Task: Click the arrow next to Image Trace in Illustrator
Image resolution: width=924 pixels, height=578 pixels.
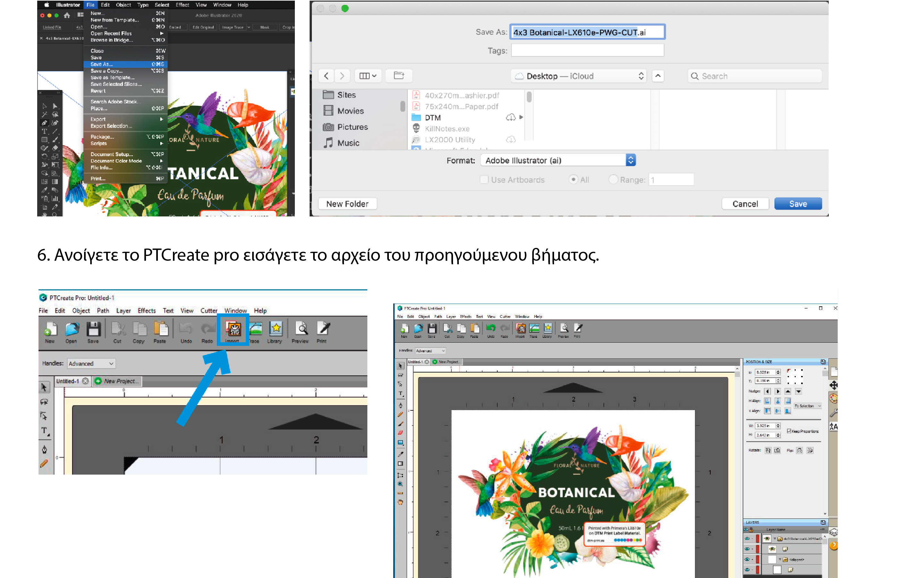Action: pyautogui.click(x=249, y=27)
